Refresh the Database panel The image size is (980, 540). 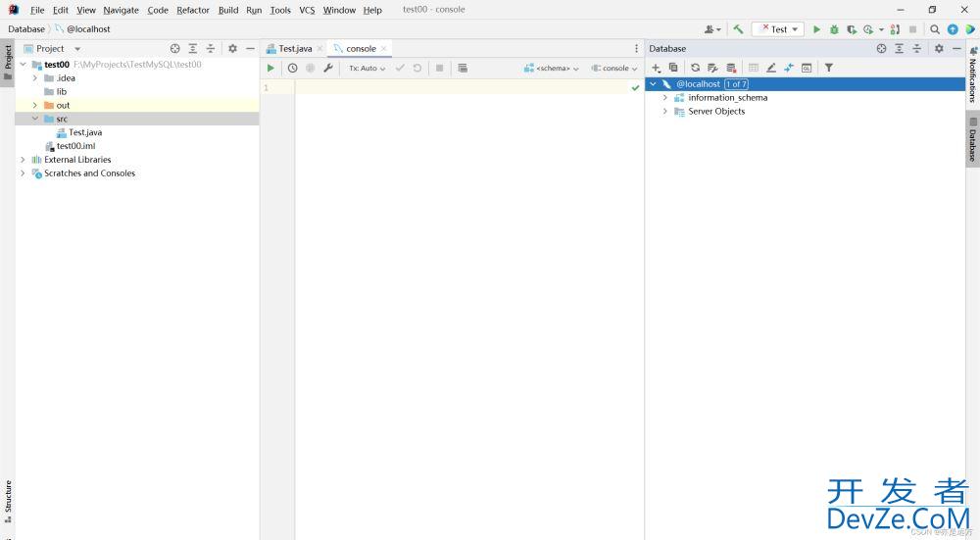[x=695, y=68]
